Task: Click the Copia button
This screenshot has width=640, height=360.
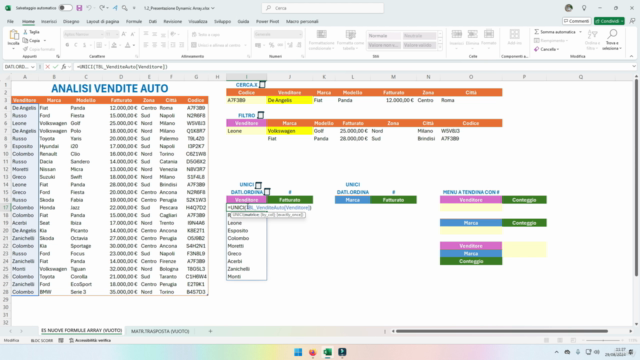Action: click(x=32, y=40)
